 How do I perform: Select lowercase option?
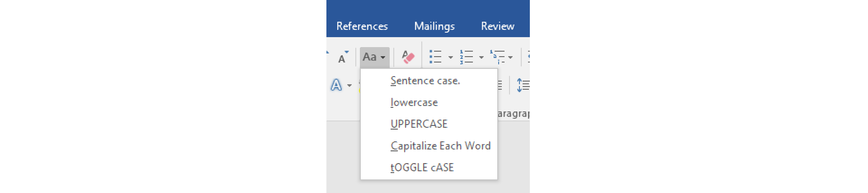click(x=429, y=102)
